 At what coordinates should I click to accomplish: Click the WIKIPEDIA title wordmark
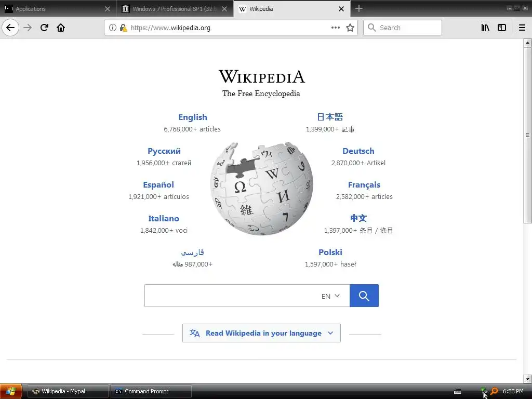tap(262, 76)
